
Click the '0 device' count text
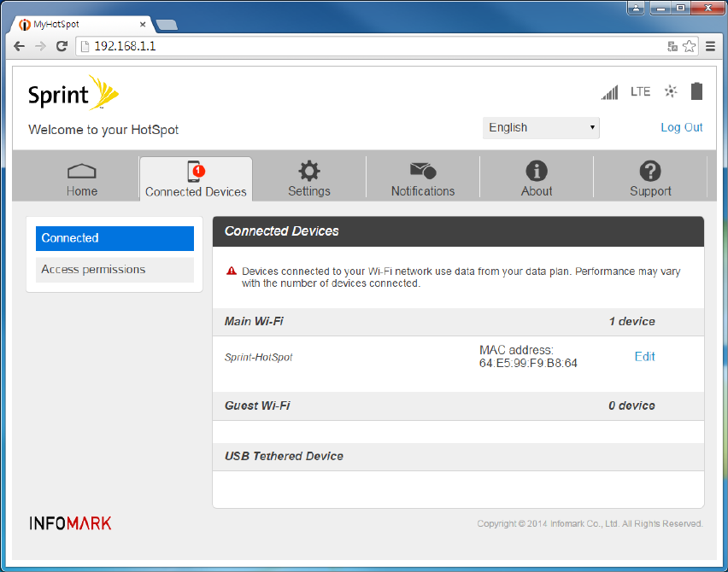coord(632,406)
